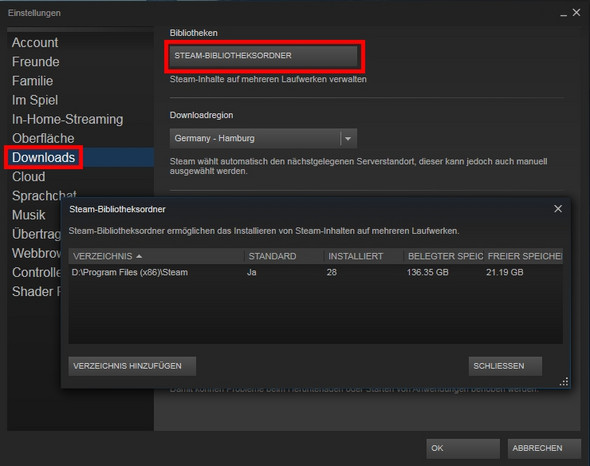Select Musik in the sidebar
This screenshot has width=590, height=466.
click(x=29, y=215)
